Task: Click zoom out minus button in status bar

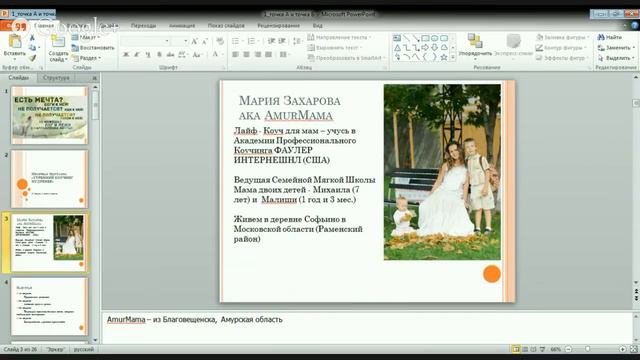Action: [x=568, y=349]
